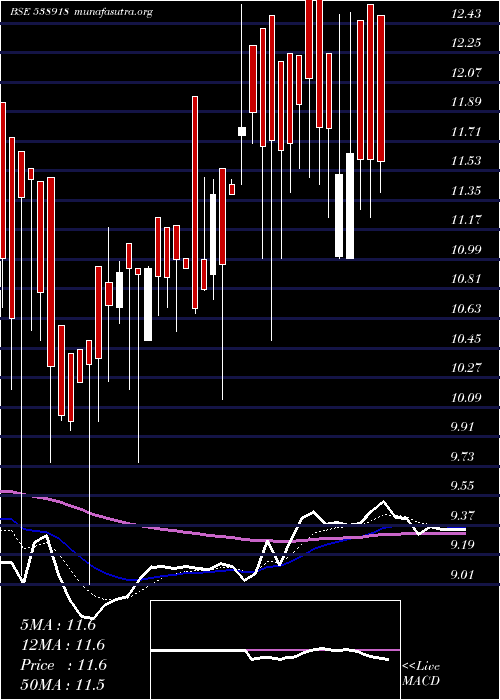Click the small white candle near 11.71
Viewport: 500px width, 700px height.
(242, 131)
